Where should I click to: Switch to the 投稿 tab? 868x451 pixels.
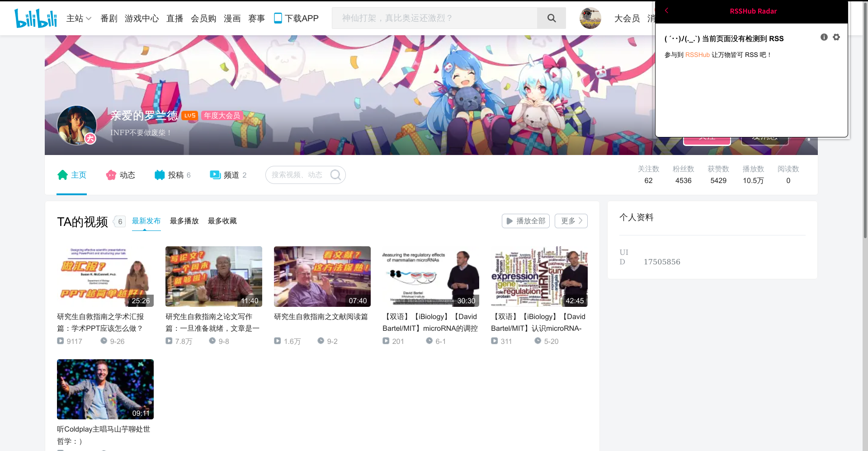(x=176, y=175)
